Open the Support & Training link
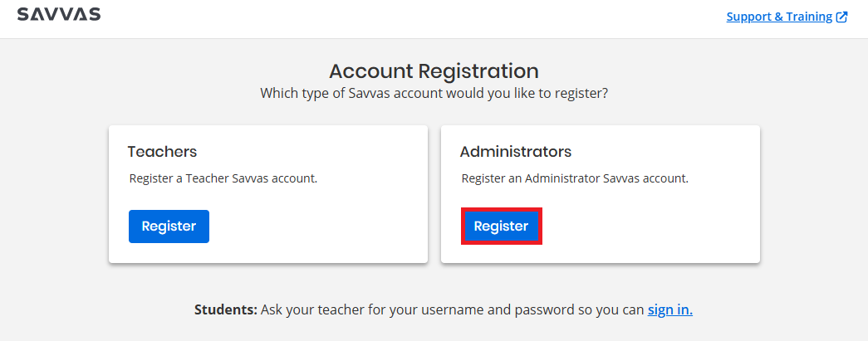Screen dimensions: 868x341 (x=778, y=17)
